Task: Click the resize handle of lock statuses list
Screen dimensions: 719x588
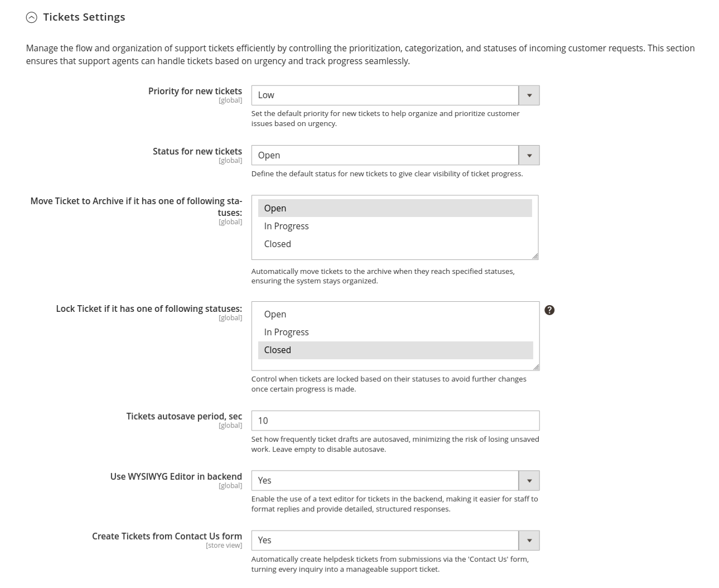Action: coord(536,367)
